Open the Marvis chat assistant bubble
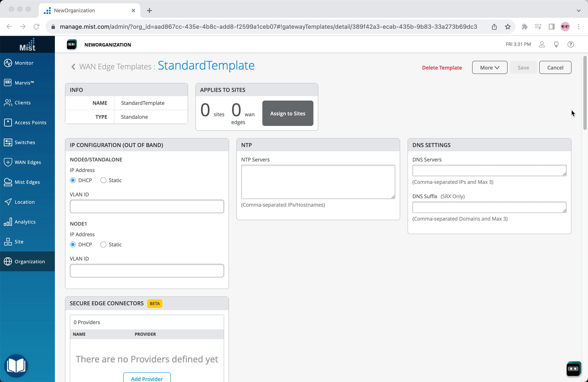This screenshot has width=588, height=382. pyautogui.click(x=573, y=369)
